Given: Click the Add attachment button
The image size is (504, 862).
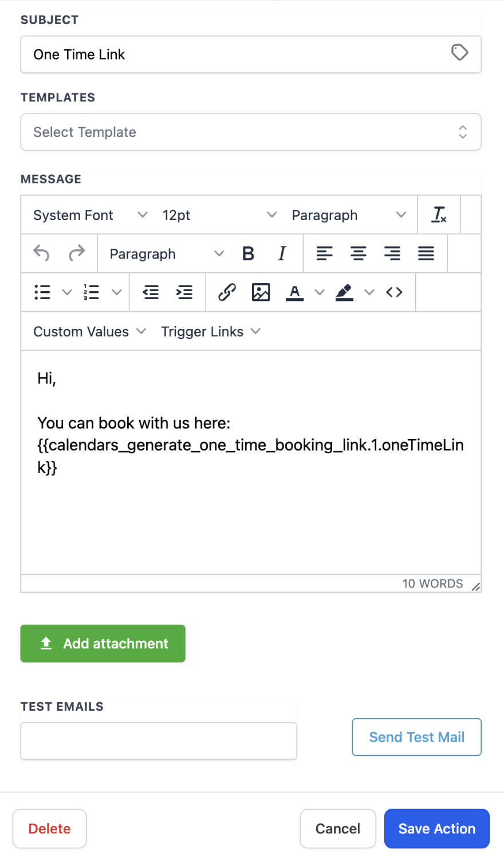Looking at the screenshot, I should tap(103, 643).
